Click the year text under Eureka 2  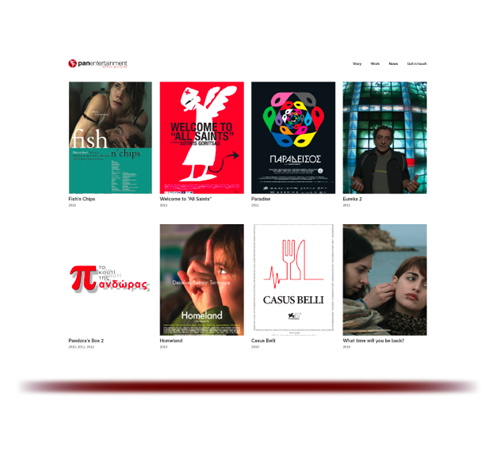point(346,205)
